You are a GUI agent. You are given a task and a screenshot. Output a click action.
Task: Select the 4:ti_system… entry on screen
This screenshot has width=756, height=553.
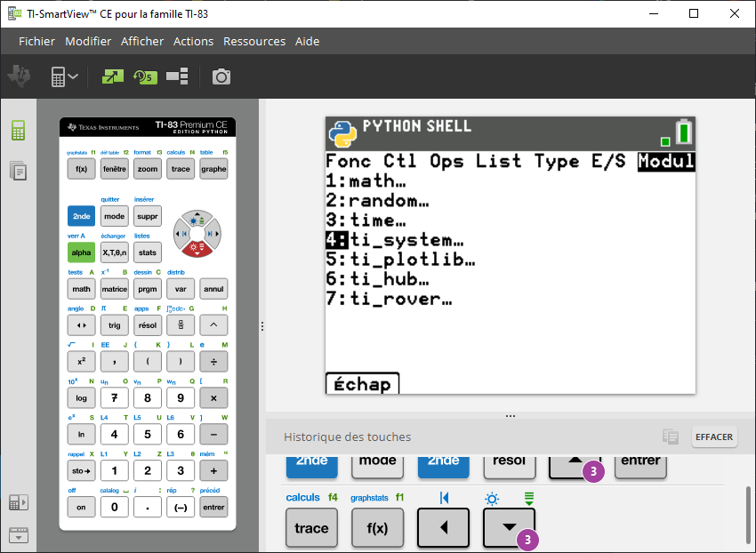[x=395, y=240]
